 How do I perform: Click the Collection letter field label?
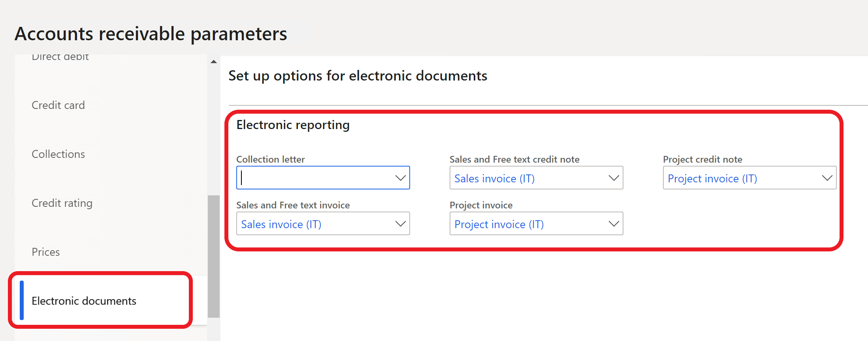point(270,159)
